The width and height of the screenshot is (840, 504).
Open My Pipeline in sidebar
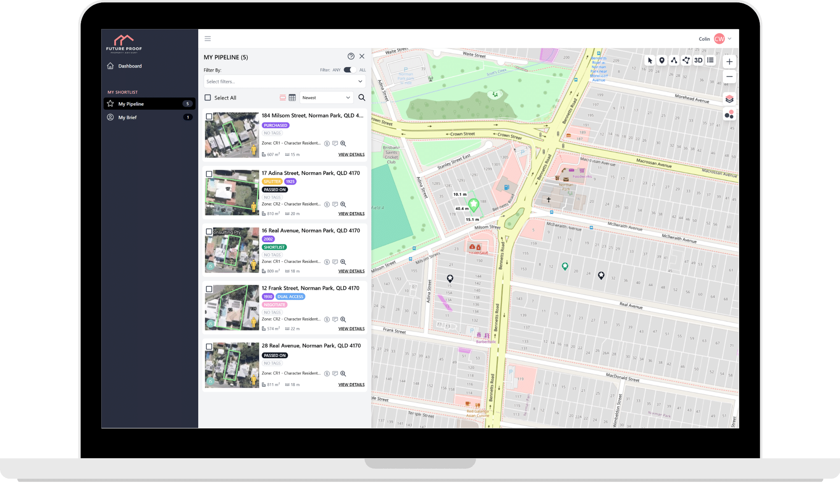point(150,104)
